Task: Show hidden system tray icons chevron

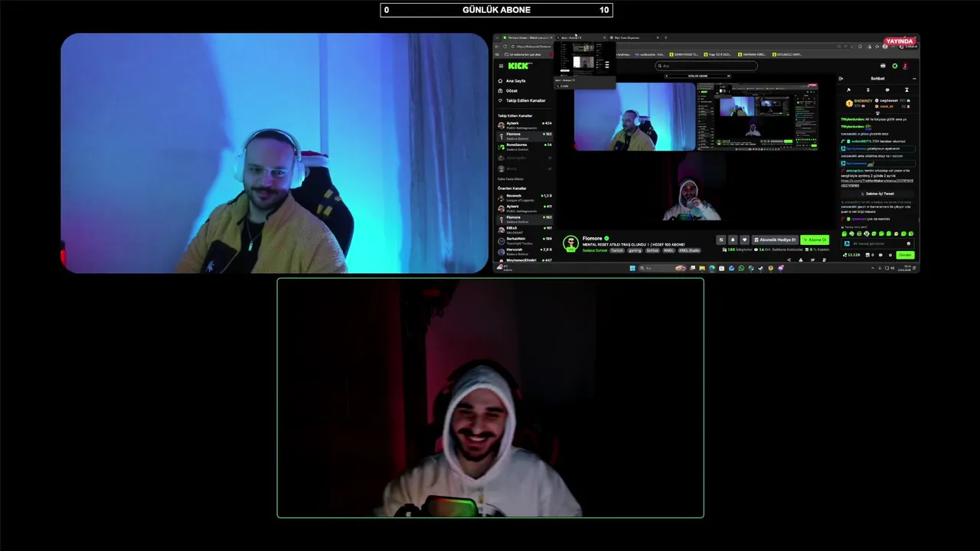Action: (873, 268)
